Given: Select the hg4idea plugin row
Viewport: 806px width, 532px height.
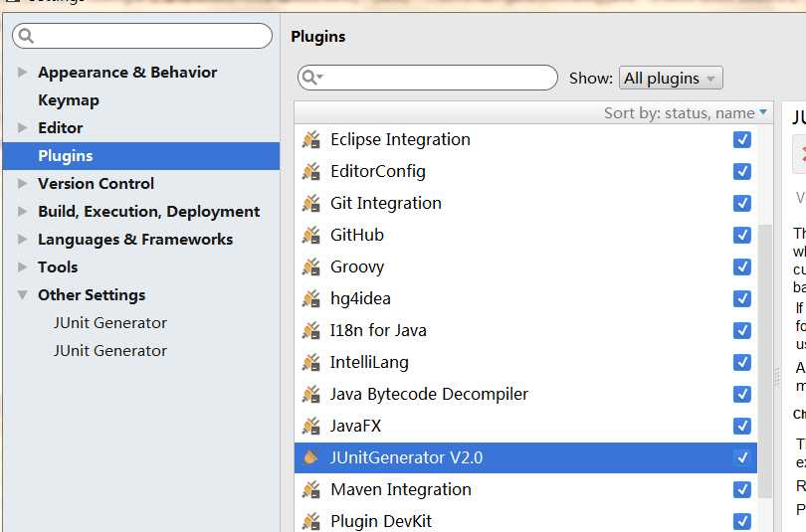Looking at the screenshot, I should (x=525, y=299).
